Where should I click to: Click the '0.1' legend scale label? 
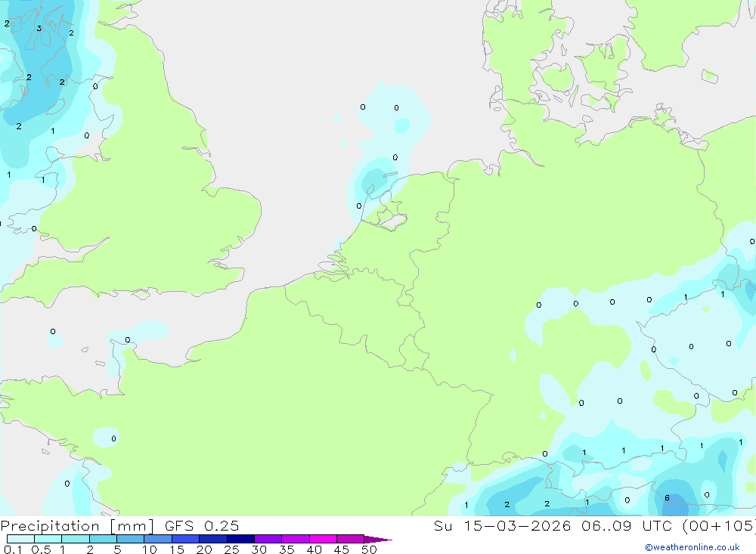pos(13,549)
